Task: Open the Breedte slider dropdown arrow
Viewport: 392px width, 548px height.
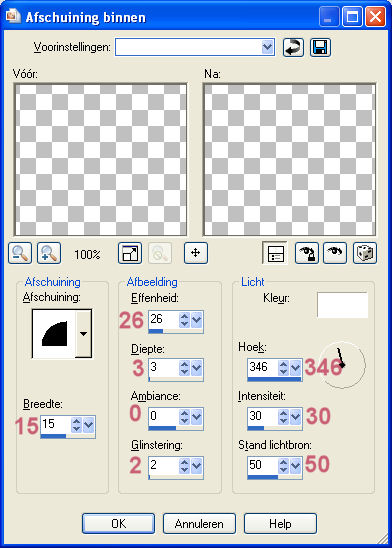Action: tap(88, 425)
